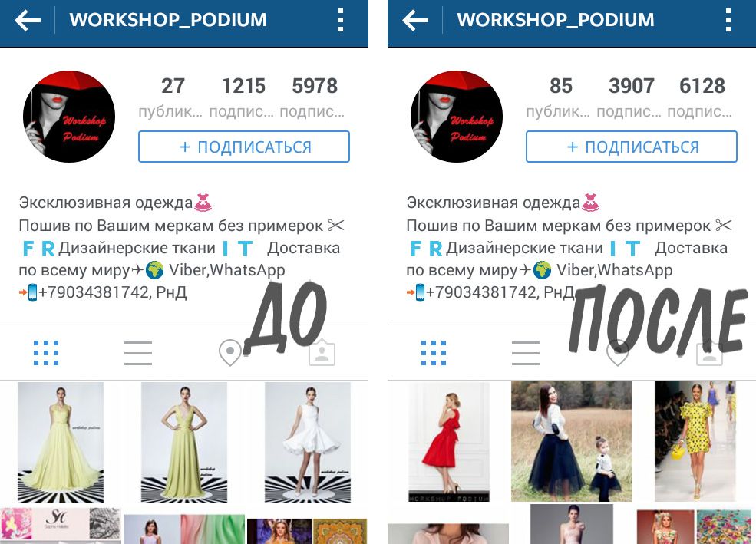The width and height of the screenshot is (756, 544).
Task: Tap the left Workshop Podium profile avatar
Action: tap(69, 117)
